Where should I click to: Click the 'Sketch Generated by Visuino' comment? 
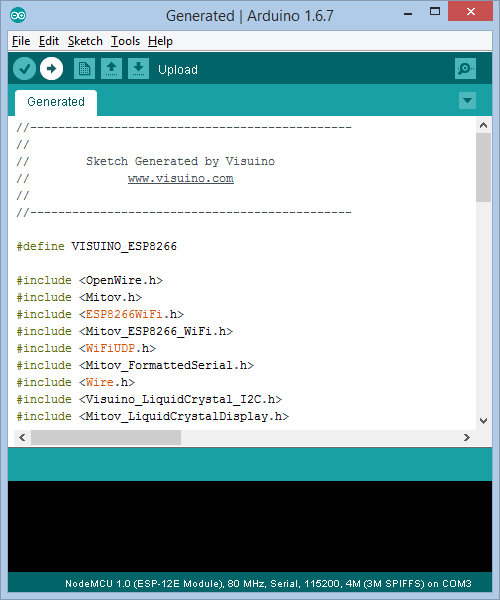tap(181, 161)
